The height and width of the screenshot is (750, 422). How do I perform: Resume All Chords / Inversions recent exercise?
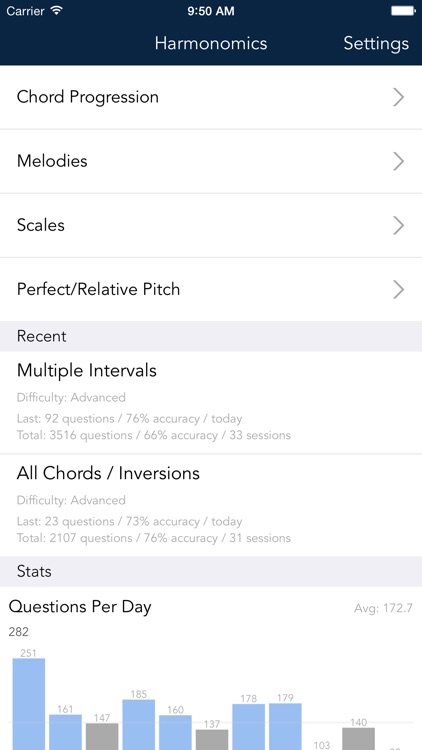[211, 505]
